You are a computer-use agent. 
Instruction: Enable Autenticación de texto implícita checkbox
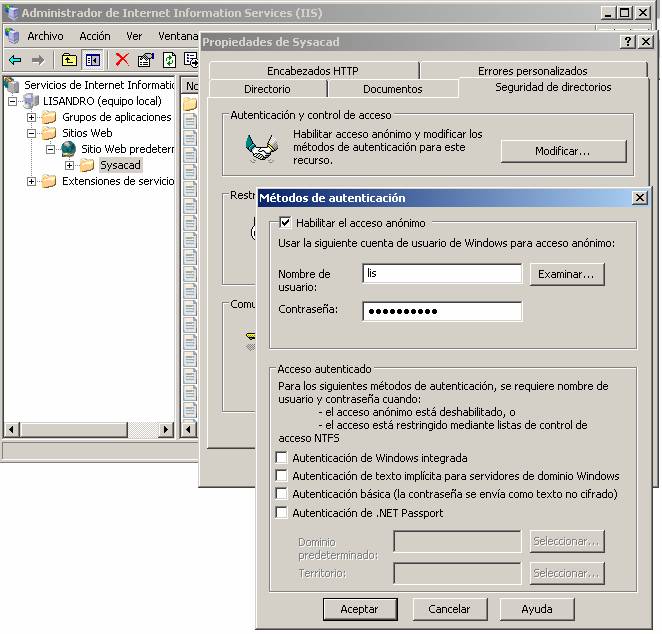[281, 476]
